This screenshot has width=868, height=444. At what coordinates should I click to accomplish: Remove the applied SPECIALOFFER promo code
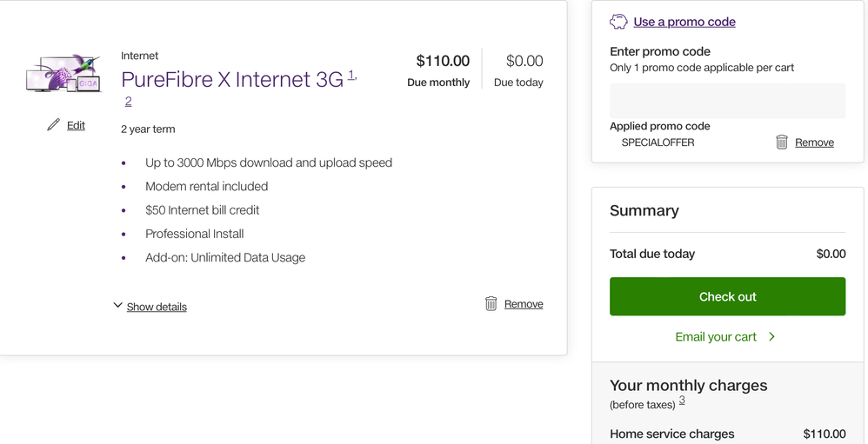[814, 142]
